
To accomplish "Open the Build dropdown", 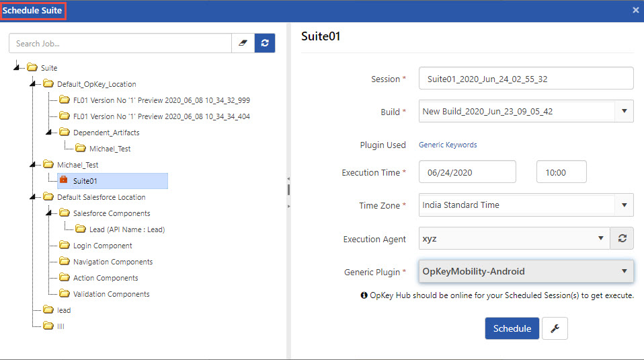I will (526, 112).
